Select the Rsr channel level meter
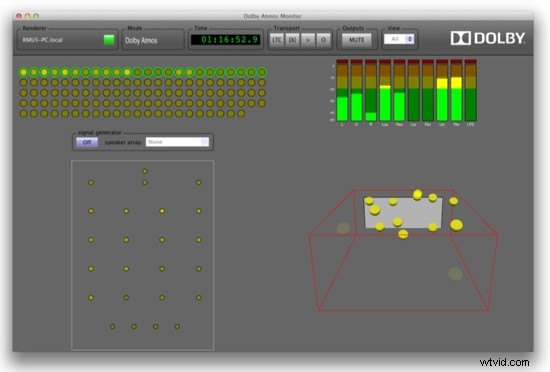Screen dimensions: 550x372 click(428, 90)
